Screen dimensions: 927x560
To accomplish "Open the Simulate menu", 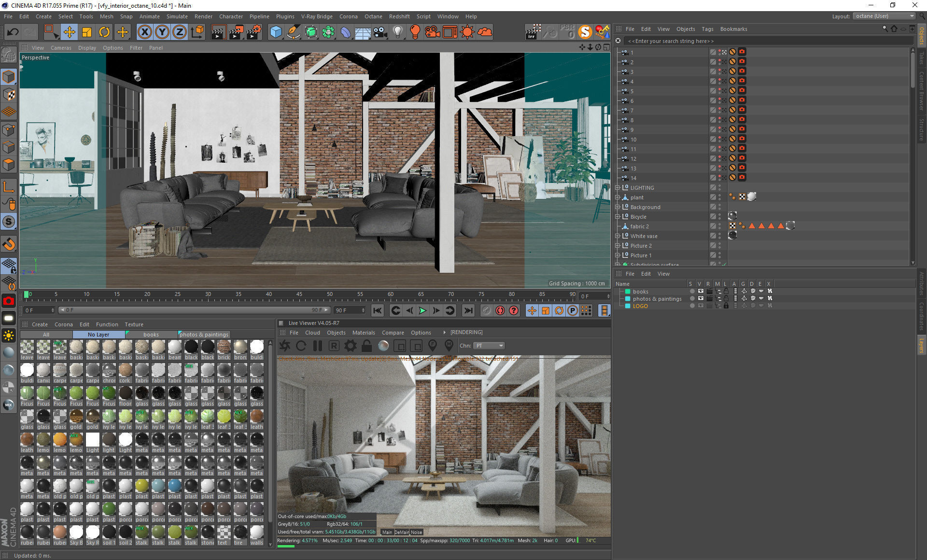I will (177, 16).
